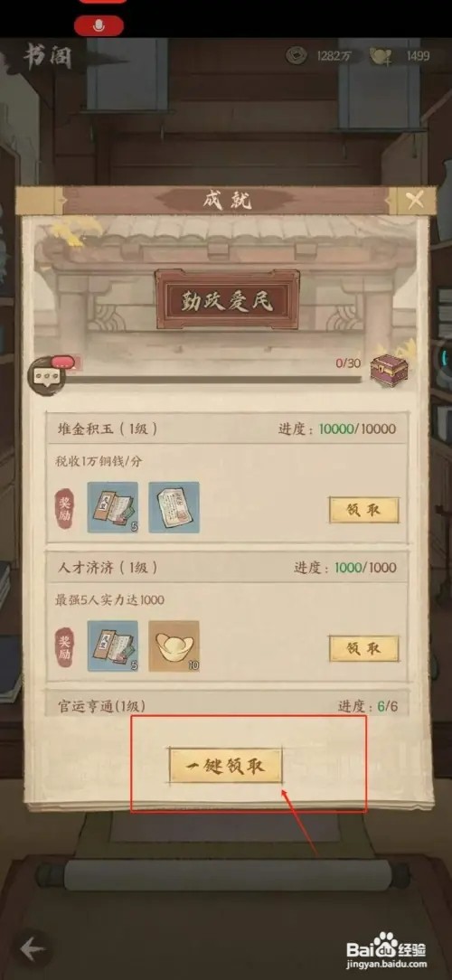Open the treasure chest progress reward
Viewport: 452px width, 980px height.
click(x=388, y=368)
